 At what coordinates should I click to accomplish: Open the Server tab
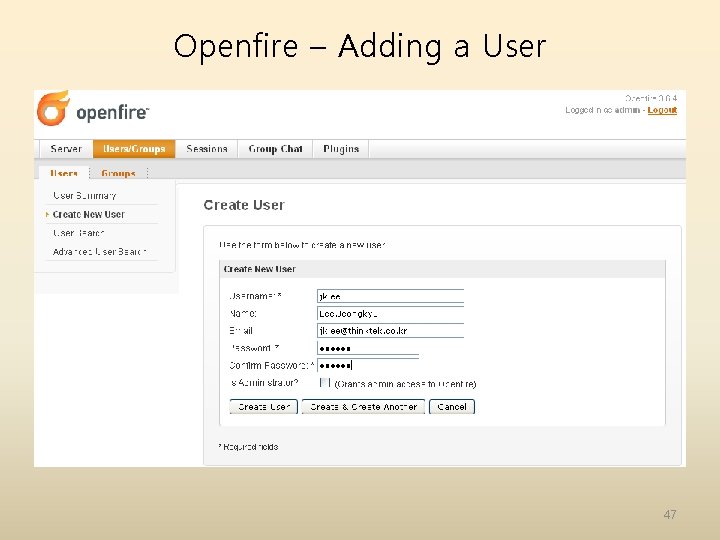pyautogui.click(x=66, y=149)
